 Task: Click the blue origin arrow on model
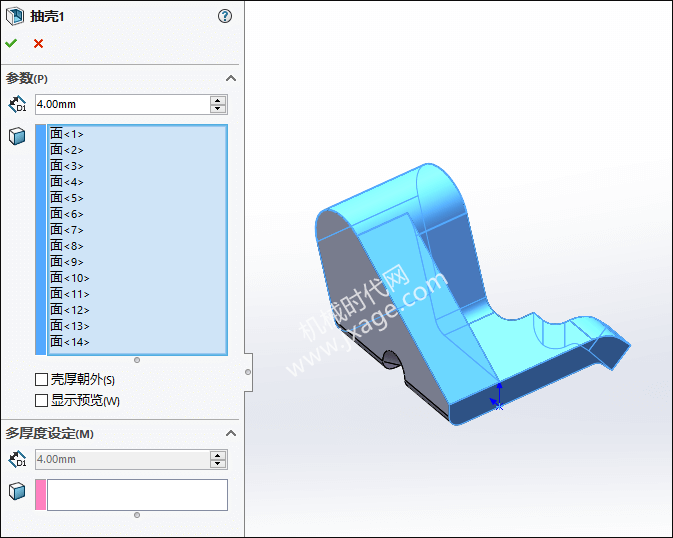(499, 395)
